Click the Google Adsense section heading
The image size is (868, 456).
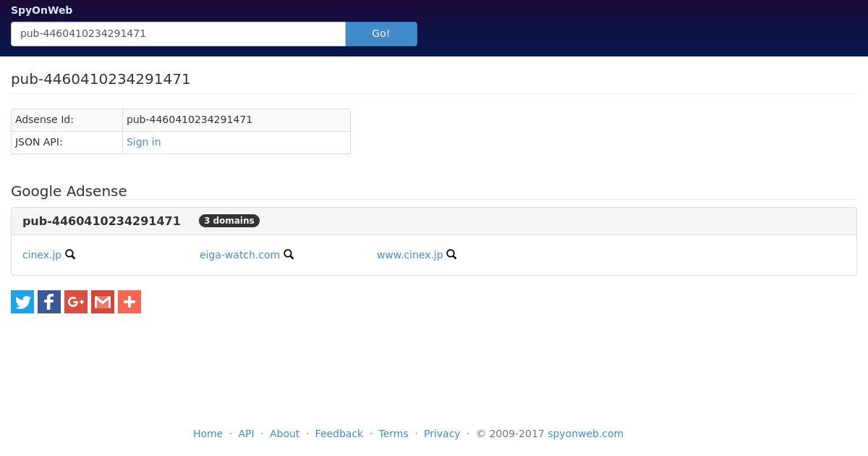pos(69,191)
